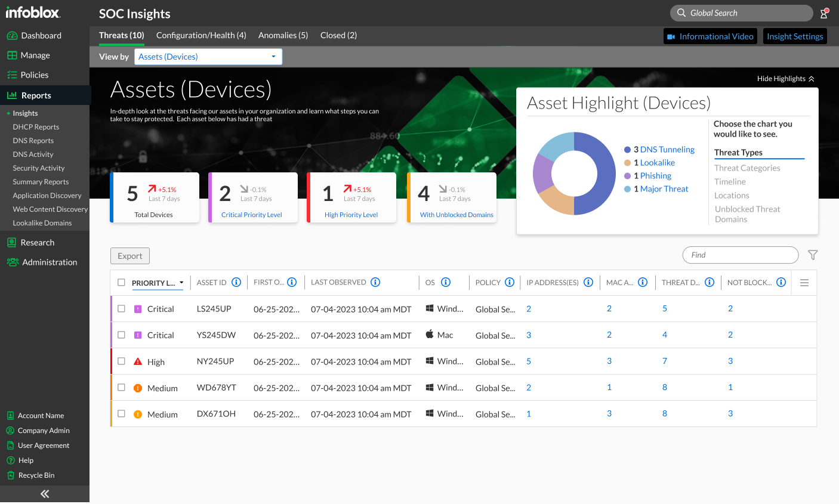Open Insight Settings button
839x504 pixels.
pos(795,36)
